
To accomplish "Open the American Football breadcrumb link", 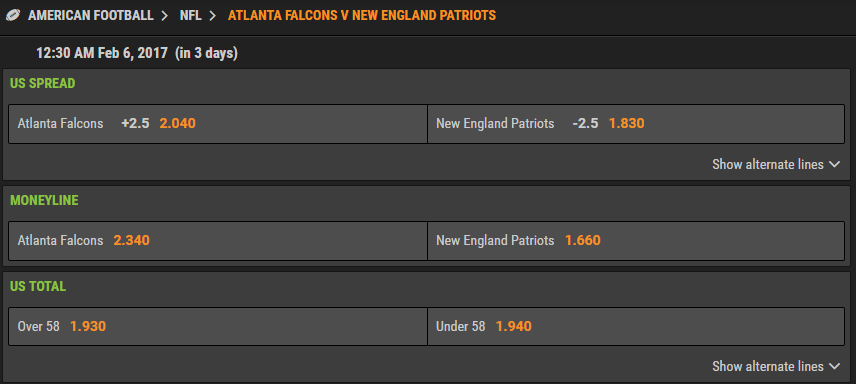I will tap(91, 15).
